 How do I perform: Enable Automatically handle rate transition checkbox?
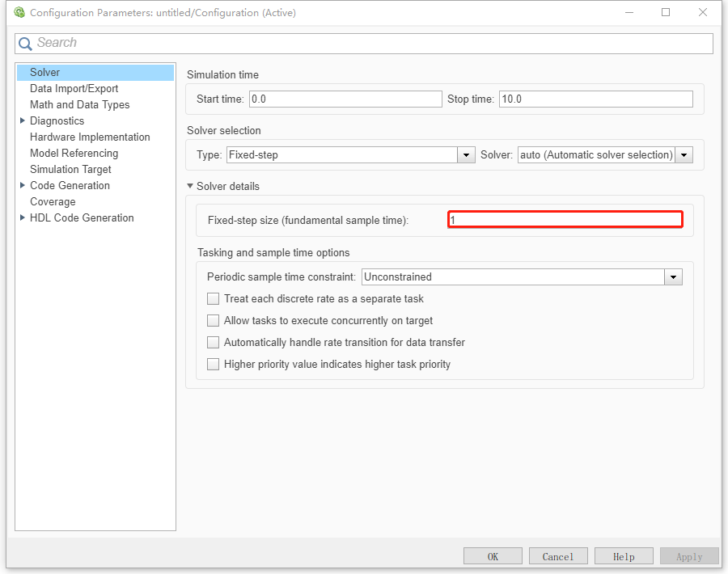[x=213, y=343]
